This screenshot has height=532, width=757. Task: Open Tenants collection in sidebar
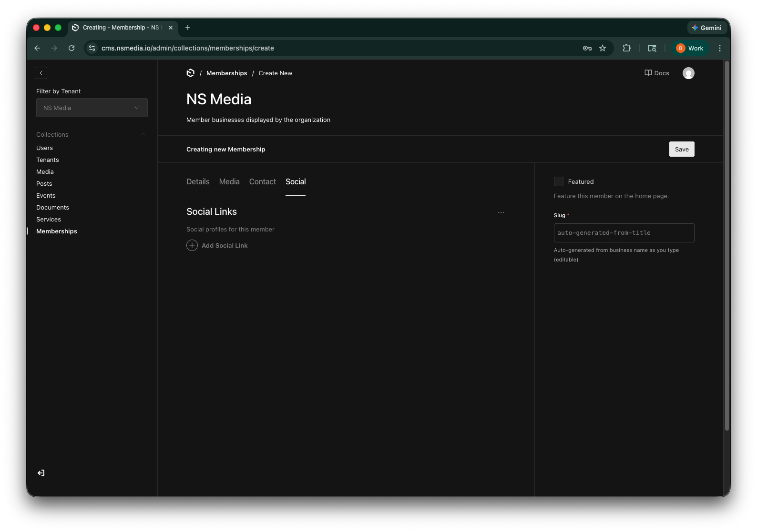[48, 160]
